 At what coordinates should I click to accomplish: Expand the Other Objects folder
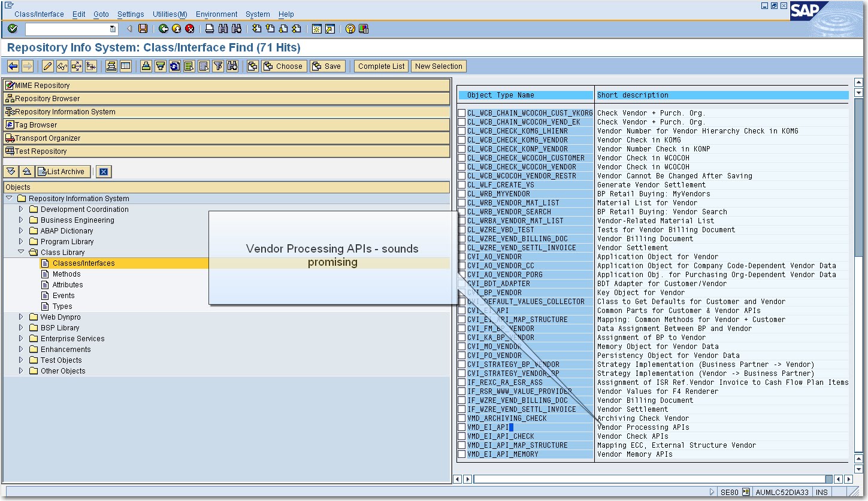(21, 371)
